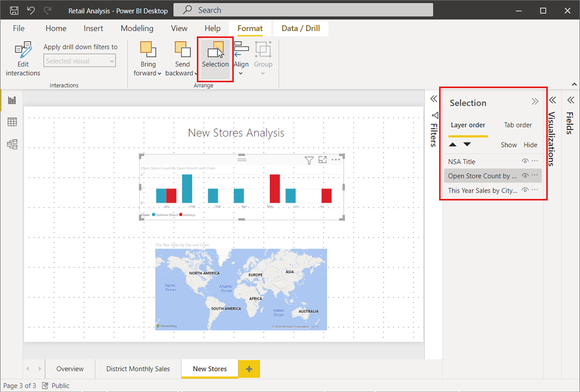Click the New Stores Analysis title
The image size is (580, 392).
tap(236, 133)
